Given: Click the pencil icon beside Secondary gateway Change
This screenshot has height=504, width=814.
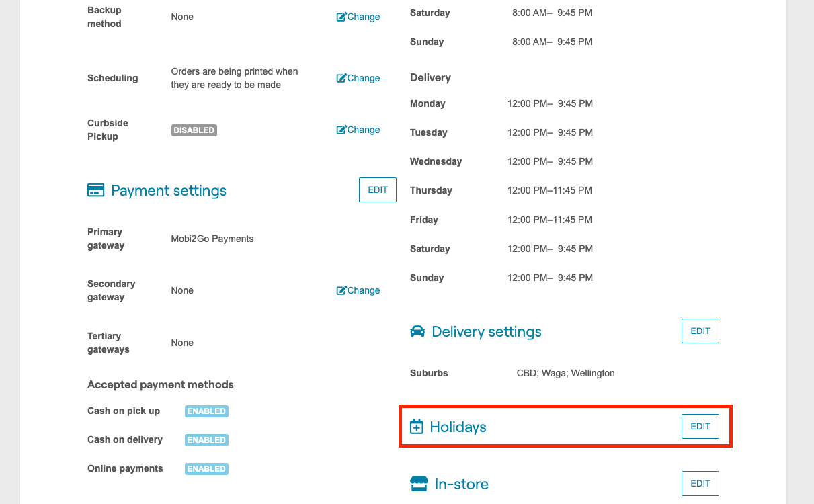Looking at the screenshot, I should click(x=341, y=290).
